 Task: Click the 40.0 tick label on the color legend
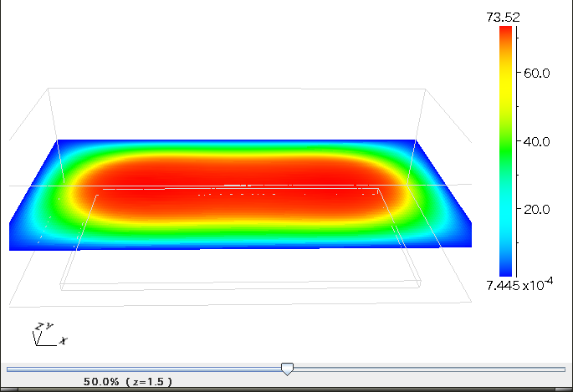pos(536,142)
